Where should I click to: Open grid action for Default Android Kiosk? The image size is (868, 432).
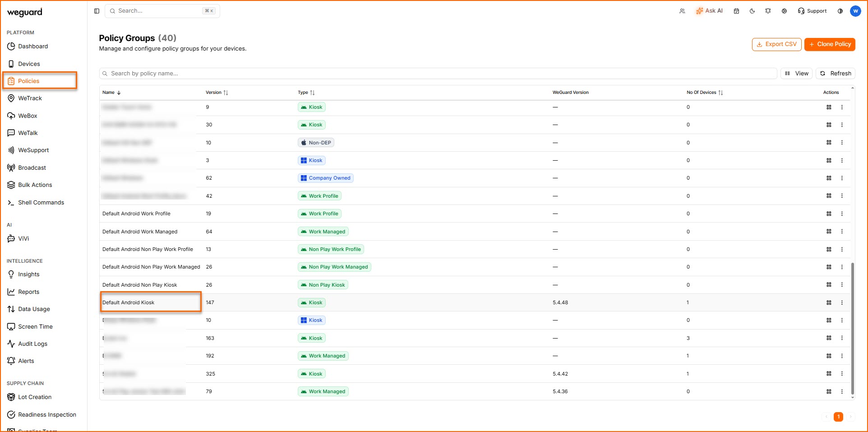pyautogui.click(x=829, y=303)
